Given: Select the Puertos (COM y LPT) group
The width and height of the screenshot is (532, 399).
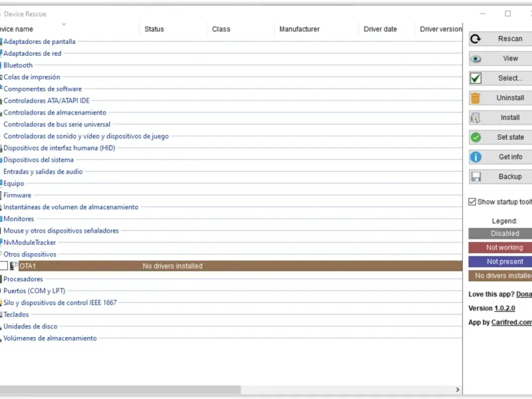Looking at the screenshot, I should (x=35, y=291).
